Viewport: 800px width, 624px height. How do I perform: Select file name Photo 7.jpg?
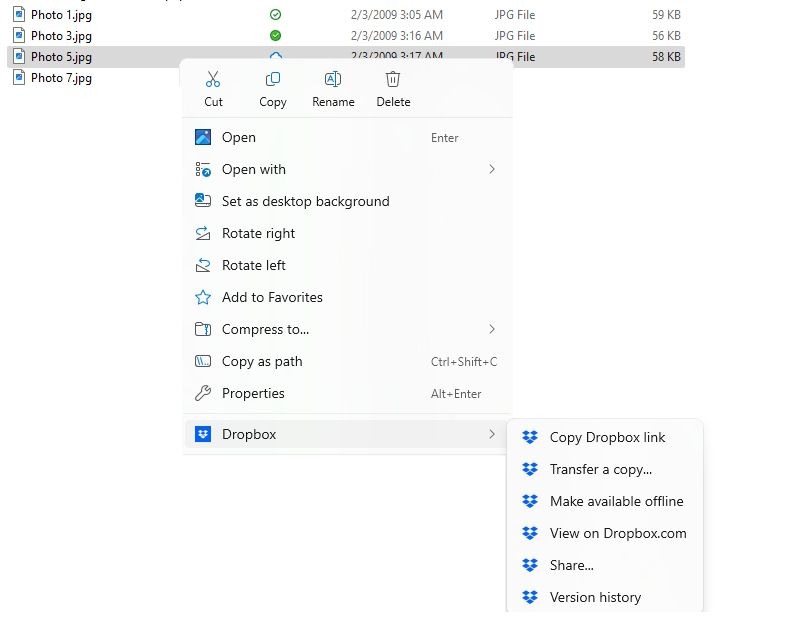pos(61,78)
